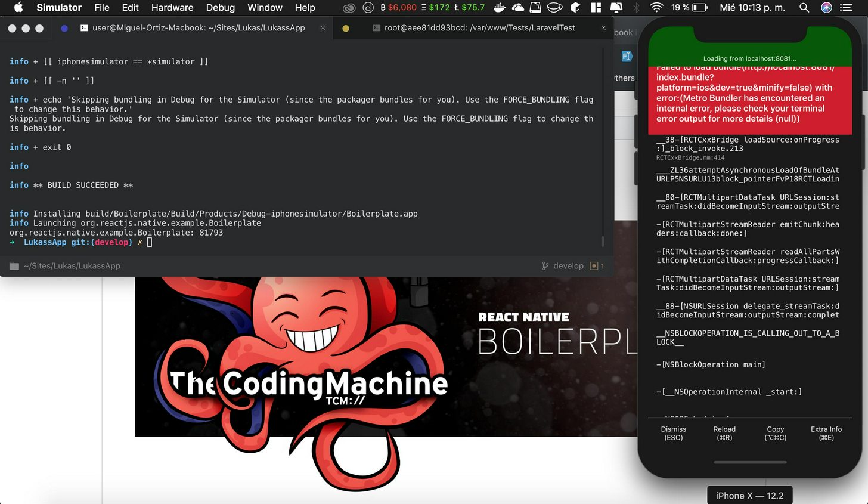Open the Docker whale menu bar icon

500,8
